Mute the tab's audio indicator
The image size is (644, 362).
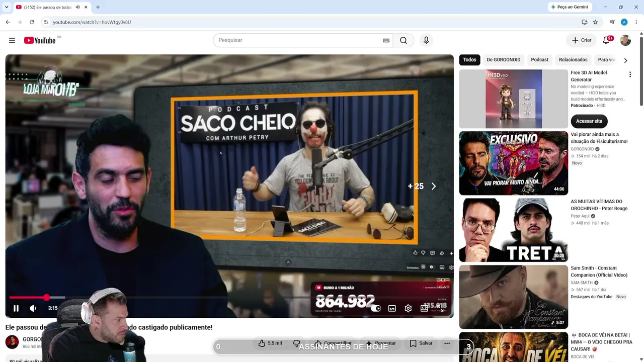pos(77,7)
